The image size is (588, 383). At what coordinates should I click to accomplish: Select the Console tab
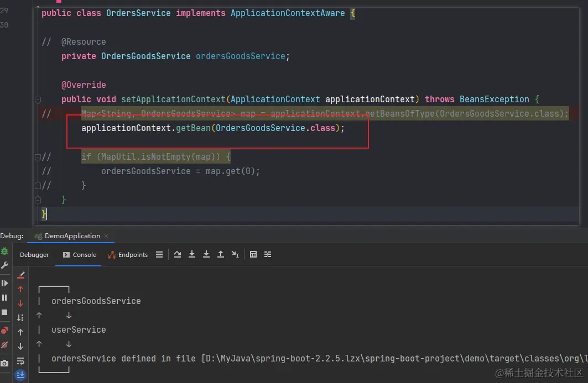pos(80,255)
